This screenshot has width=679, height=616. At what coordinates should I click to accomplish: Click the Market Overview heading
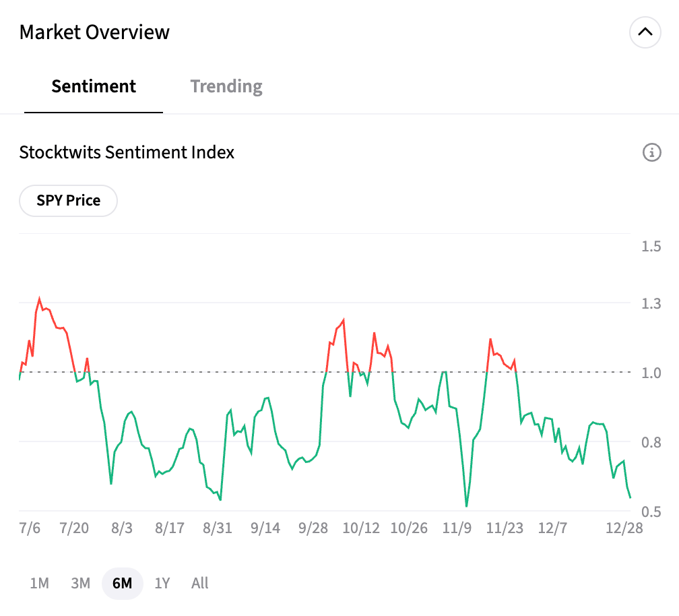point(94,32)
